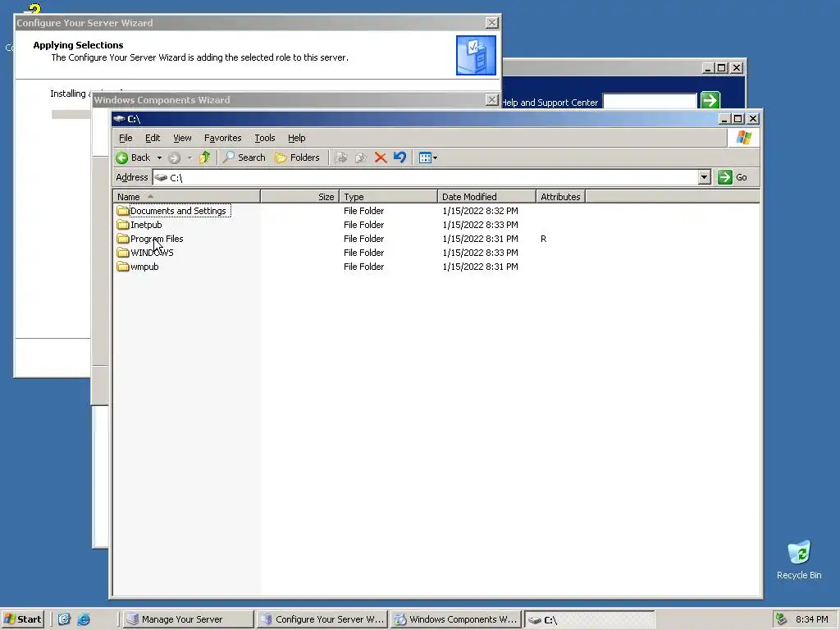Viewport: 840px width, 630px height.
Task: Click the Move To toolbar icon
Action: [341, 157]
